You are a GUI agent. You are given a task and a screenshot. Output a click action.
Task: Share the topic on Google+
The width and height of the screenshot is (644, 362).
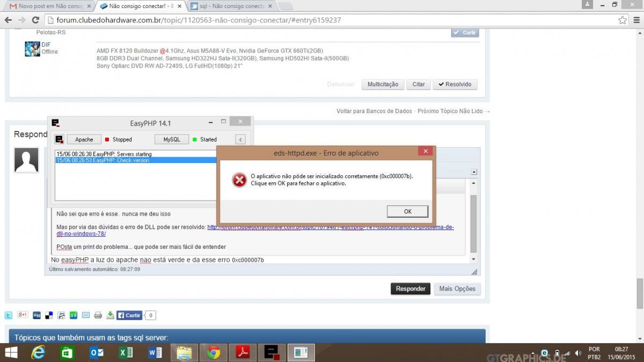click(23, 315)
